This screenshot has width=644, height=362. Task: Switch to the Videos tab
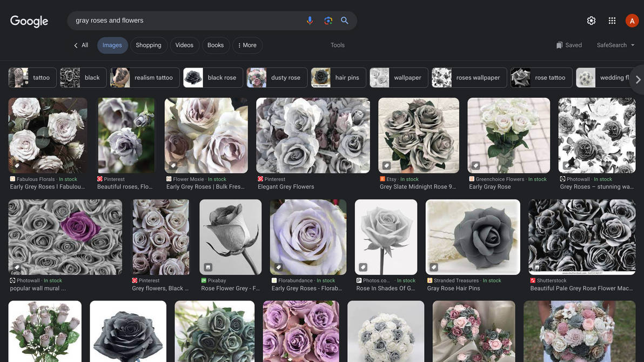coord(184,45)
